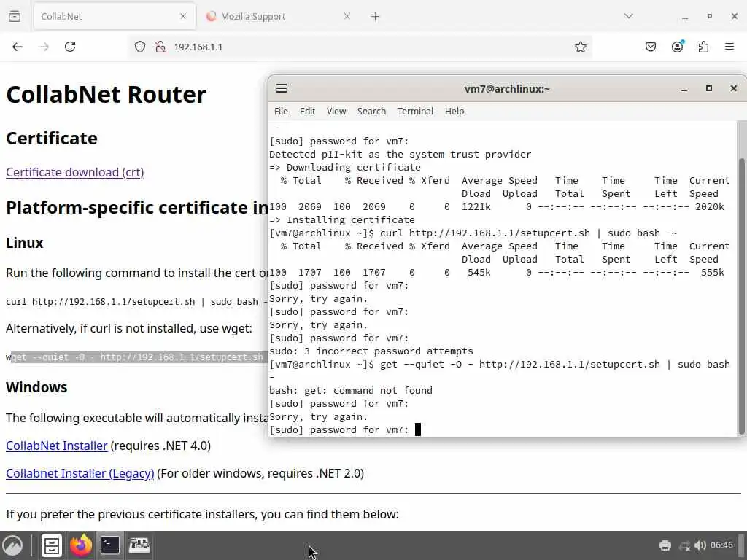Click the terminal vertical scrollbar
The height and width of the screenshot is (560, 747).
[741, 295]
